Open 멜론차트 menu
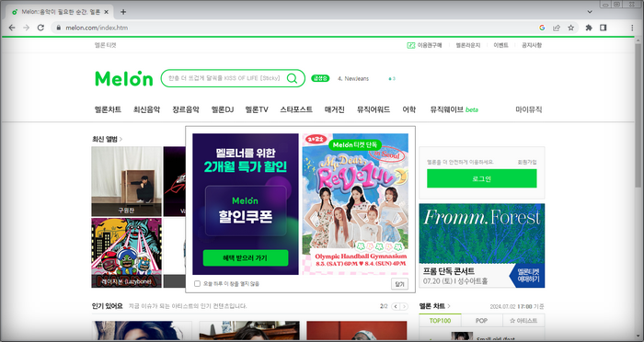Screen dimensions: 644x342 pos(108,109)
